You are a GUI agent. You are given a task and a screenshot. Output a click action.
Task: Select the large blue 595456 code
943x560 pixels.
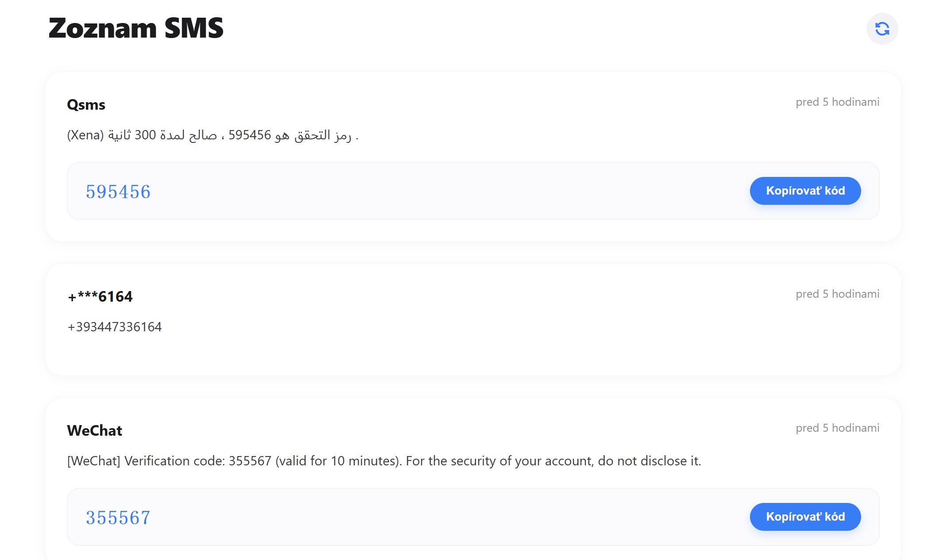[x=118, y=192]
